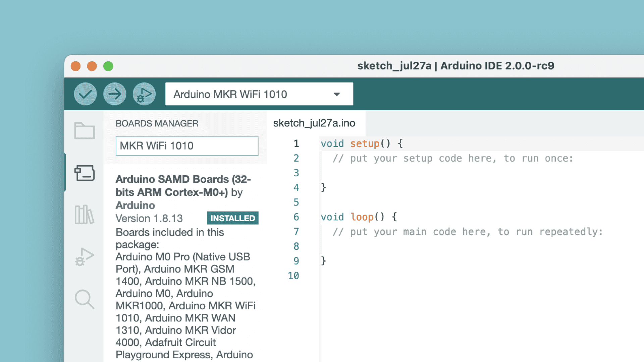The image size is (644, 362).
Task: Click the void loop() code line
Action: (x=359, y=217)
